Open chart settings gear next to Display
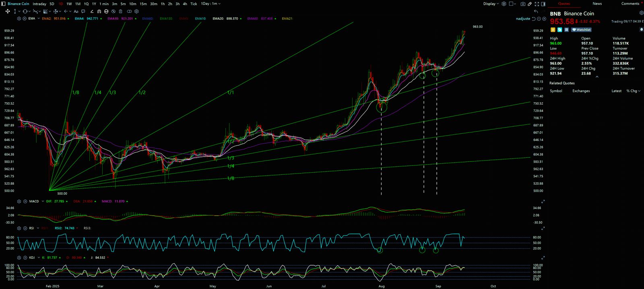The width and height of the screenshot is (644, 289). pos(504,4)
